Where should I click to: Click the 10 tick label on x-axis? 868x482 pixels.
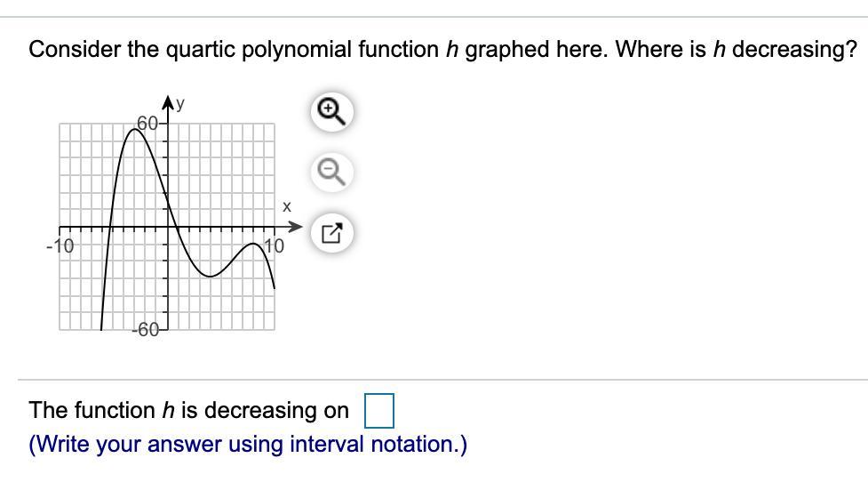(x=275, y=245)
